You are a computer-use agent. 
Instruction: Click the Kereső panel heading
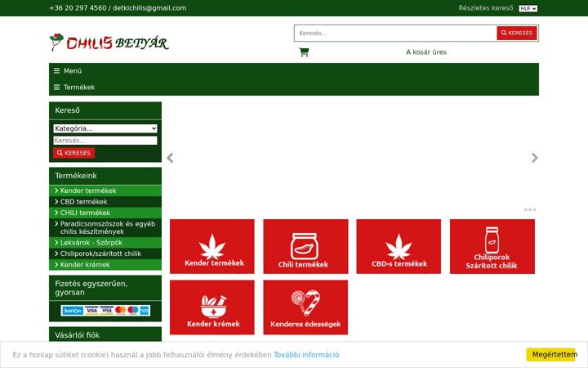point(105,110)
